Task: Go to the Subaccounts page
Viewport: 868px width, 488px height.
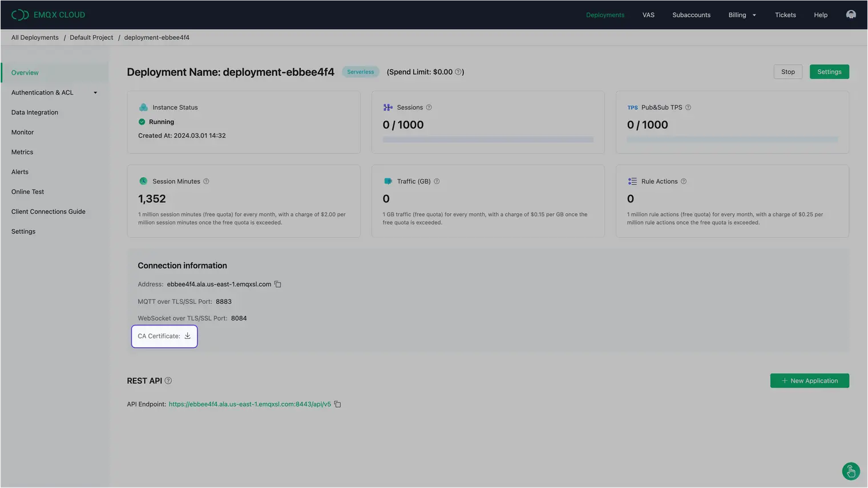Action: coord(691,15)
